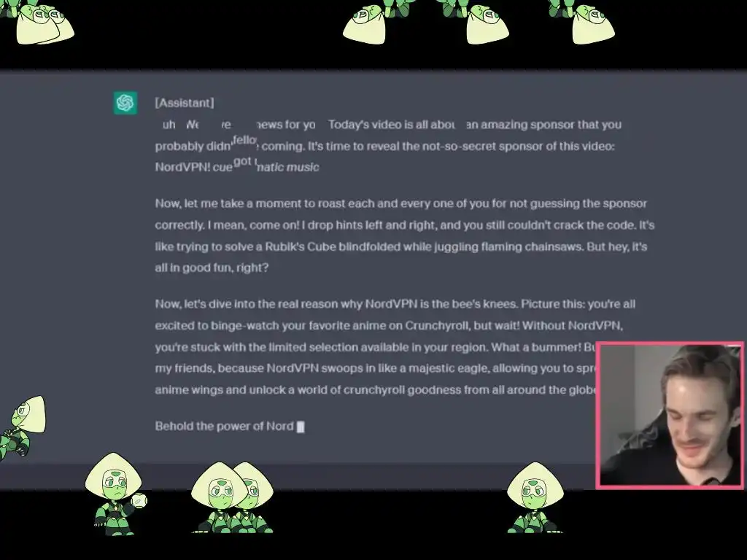Viewport: 747px width, 560px height.
Task: Click the overlapping Peridot pair at the bottom
Action: [x=232, y=497]
